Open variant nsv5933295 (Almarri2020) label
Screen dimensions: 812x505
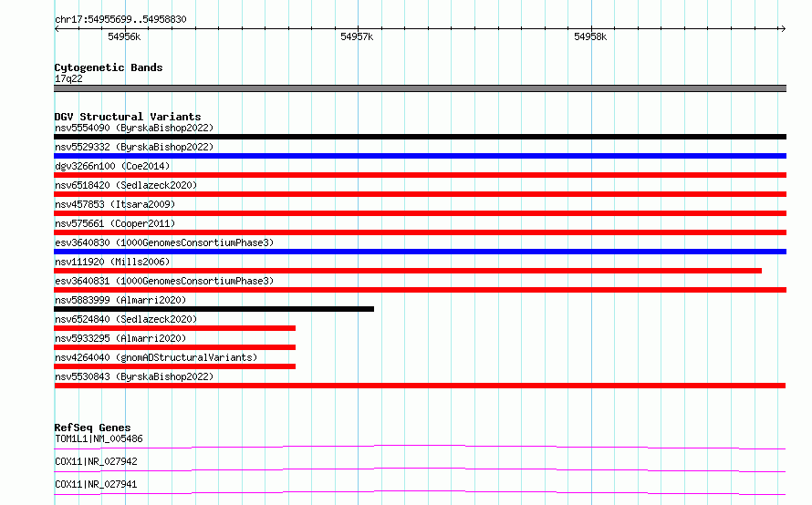tap(120, 338)
